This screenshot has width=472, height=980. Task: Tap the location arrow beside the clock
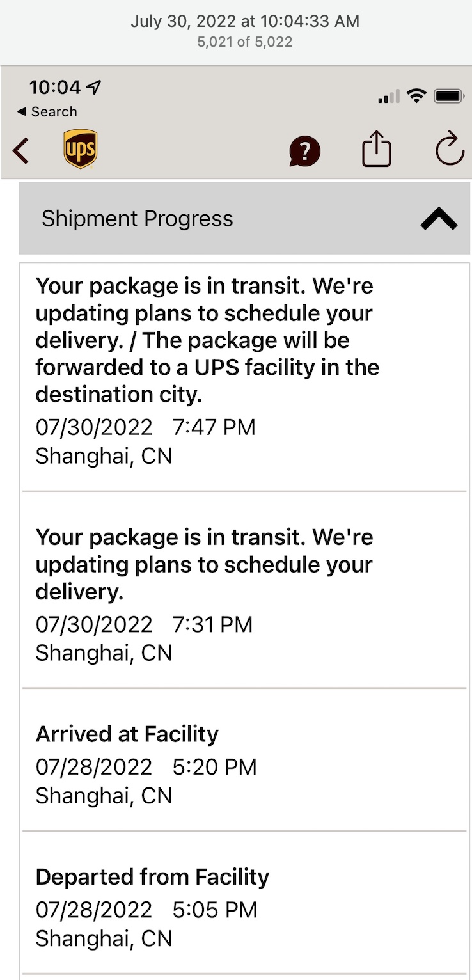pos(93,86)
